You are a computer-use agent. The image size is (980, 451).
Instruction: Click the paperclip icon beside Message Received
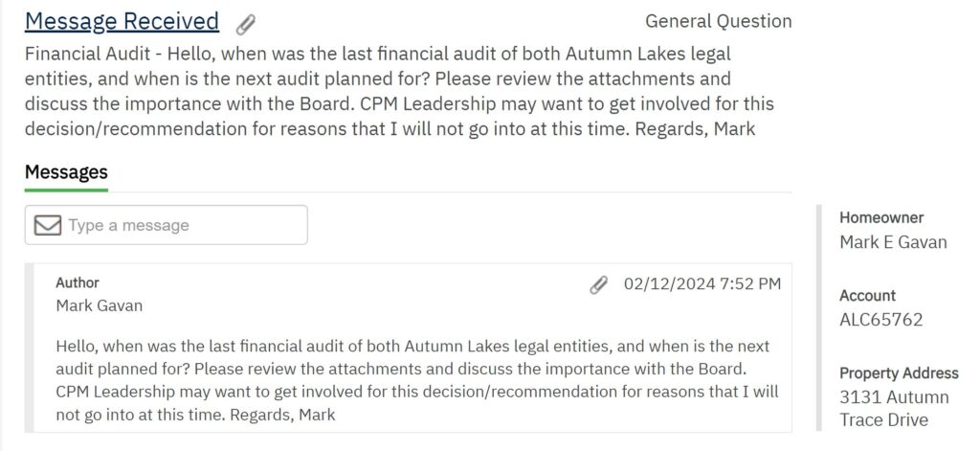(x=246, y=24)
